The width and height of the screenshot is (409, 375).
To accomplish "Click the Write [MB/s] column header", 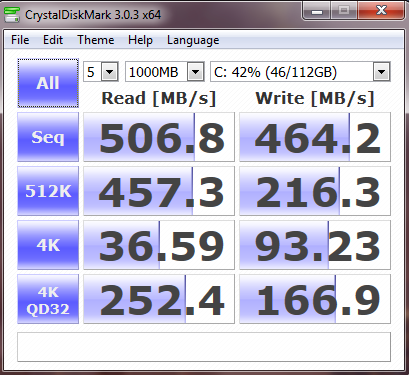I will click(315, 98).
